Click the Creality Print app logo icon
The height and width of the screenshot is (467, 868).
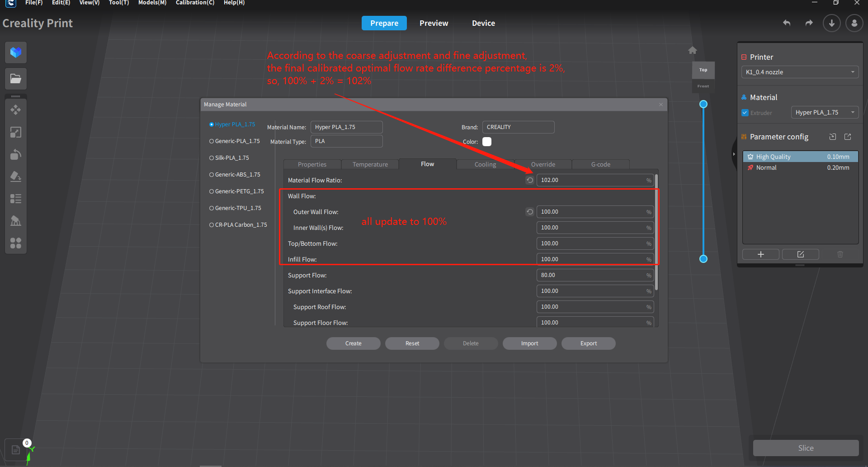click(x=11, y=3)
